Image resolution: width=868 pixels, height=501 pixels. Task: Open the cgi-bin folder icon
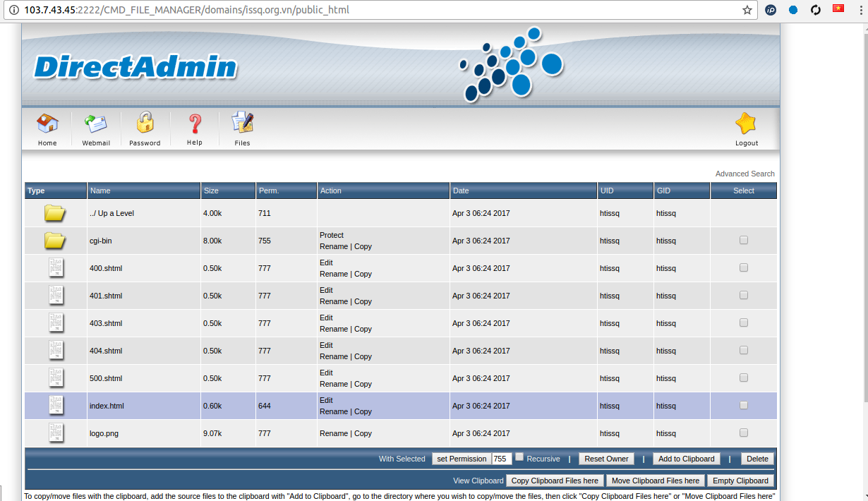click(55, 241)
